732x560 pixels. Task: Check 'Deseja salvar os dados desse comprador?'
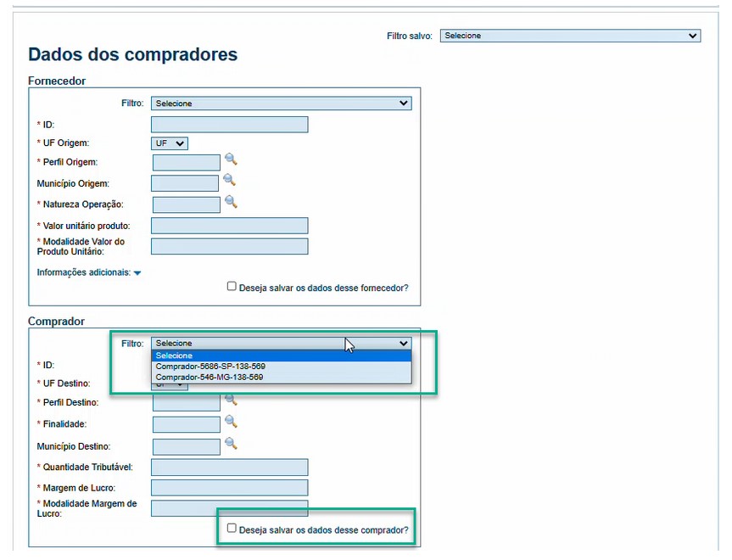[x=232, y=528]
